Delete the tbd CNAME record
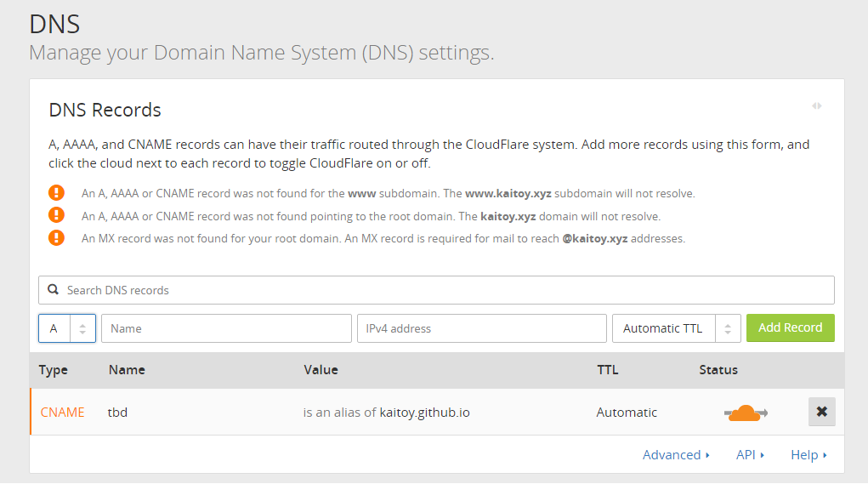 (821, 412)
